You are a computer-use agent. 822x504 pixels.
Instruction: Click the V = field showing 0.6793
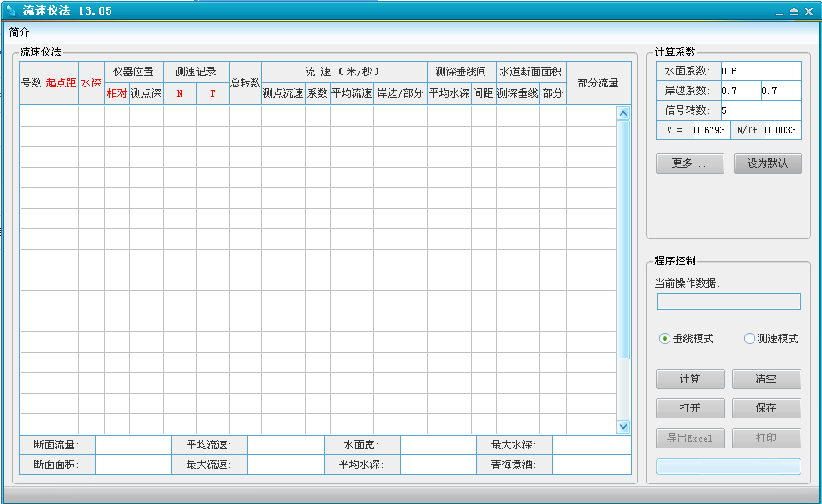point(712,130)
